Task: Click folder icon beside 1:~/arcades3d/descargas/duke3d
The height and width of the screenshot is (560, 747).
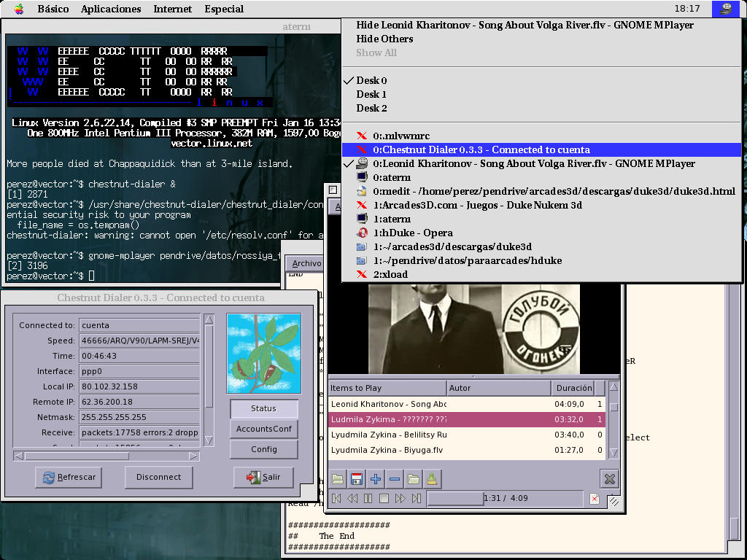Action: pos(362,246)
